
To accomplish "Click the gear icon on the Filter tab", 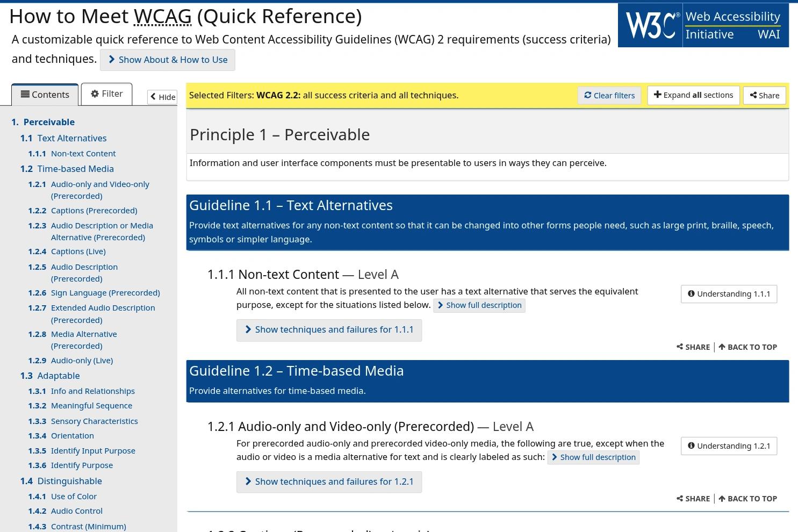I will click(x=94, y=94).
